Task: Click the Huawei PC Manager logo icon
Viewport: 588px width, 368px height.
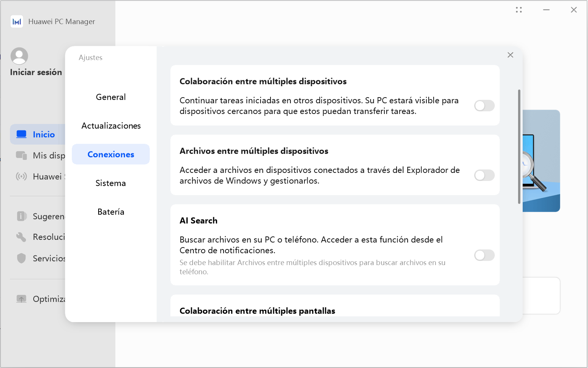Action: click(17, 21)
